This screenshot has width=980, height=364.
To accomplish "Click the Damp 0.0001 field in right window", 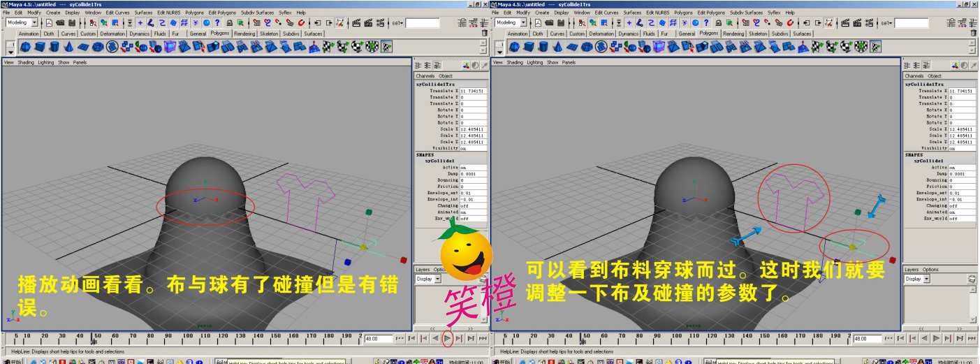I will pyautogui.click(x=961, y=174).
